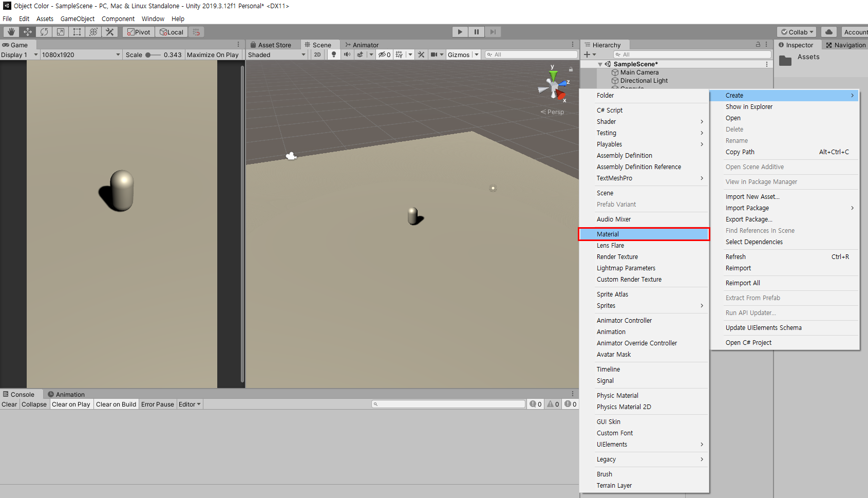Toggle grid snapping icon in toolbar
The width and height of the screenshot is (868, 498).
click(x=196, y=32)
